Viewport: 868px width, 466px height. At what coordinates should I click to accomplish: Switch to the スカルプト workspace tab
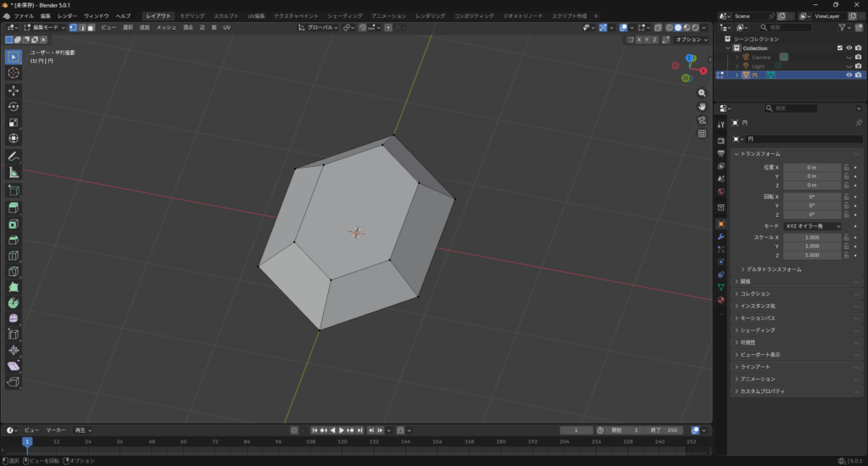(225, 16)
